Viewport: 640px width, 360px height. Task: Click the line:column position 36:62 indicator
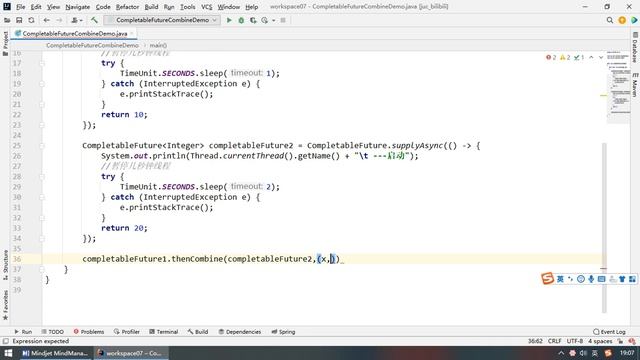click(535, 341)
